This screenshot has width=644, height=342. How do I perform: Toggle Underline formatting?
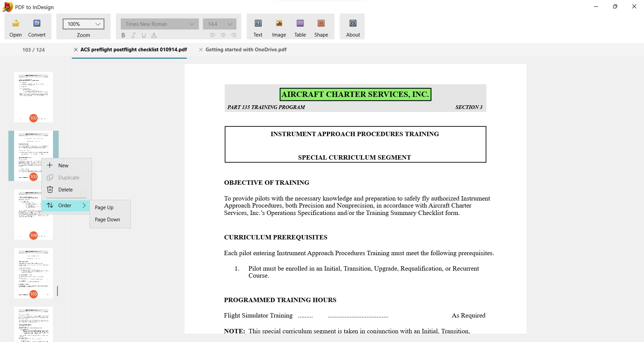coord(144,35)
